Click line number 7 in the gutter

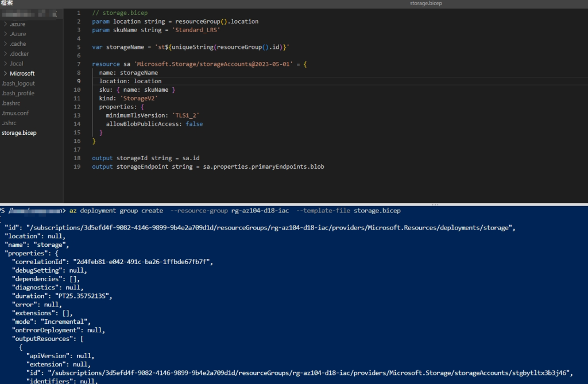79,64
